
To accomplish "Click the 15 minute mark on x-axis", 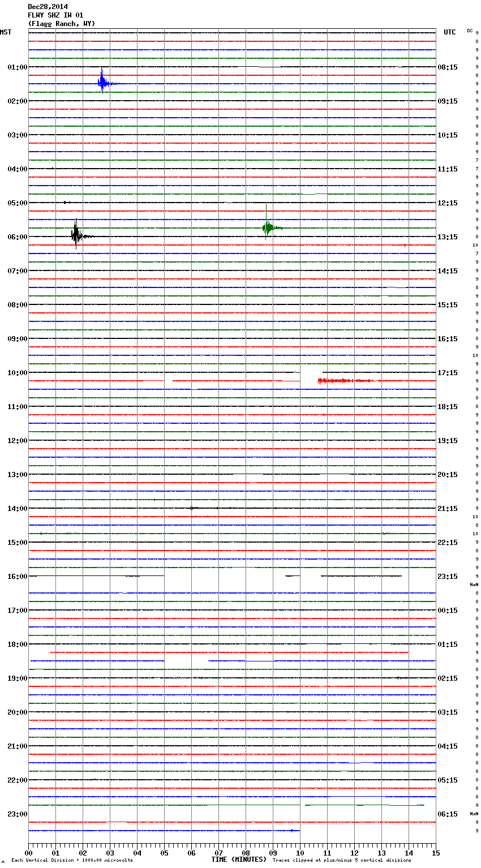I will coord(436,853).
